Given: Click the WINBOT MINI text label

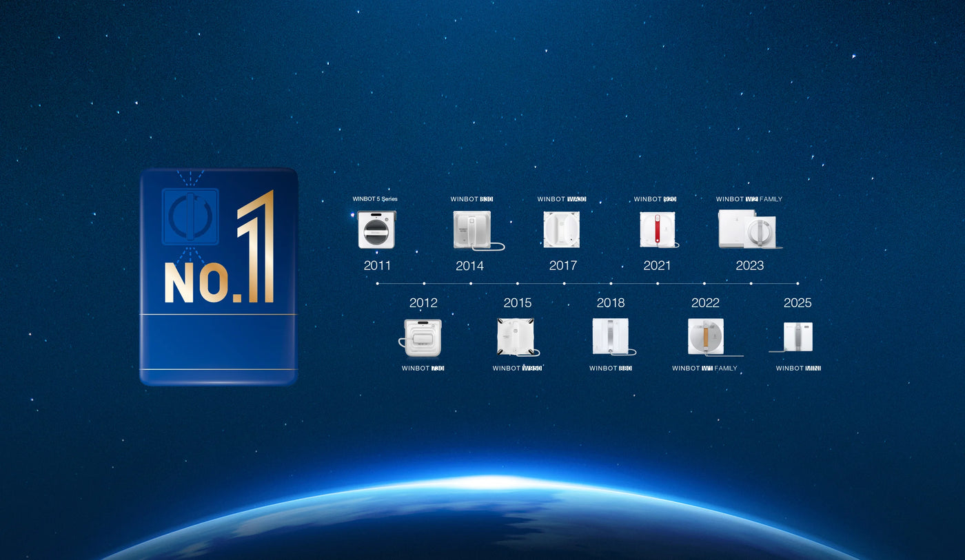Looking at the screenshot, I should click(798, 369).
